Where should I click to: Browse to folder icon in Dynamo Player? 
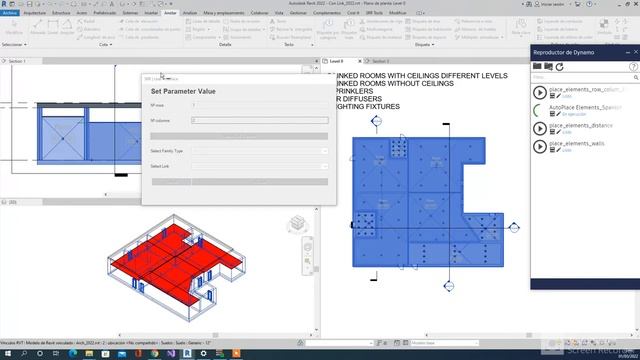coord(549,67)
